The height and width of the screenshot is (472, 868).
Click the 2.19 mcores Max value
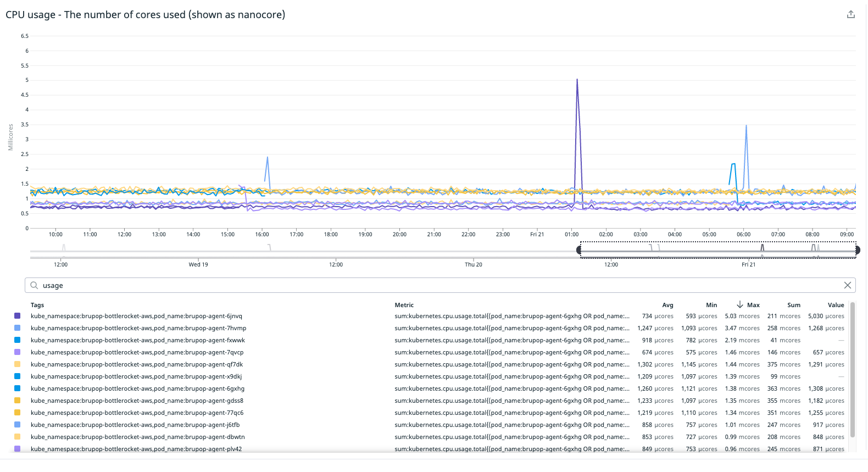742,340
